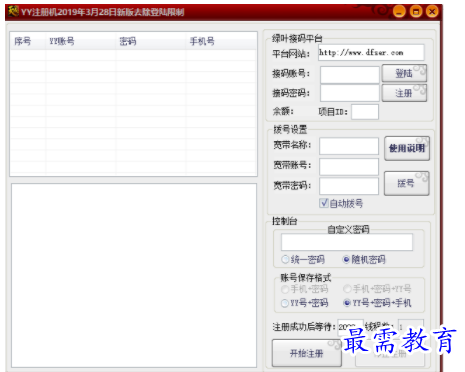
Task: Click the large log output area
Action: point(134,275)
